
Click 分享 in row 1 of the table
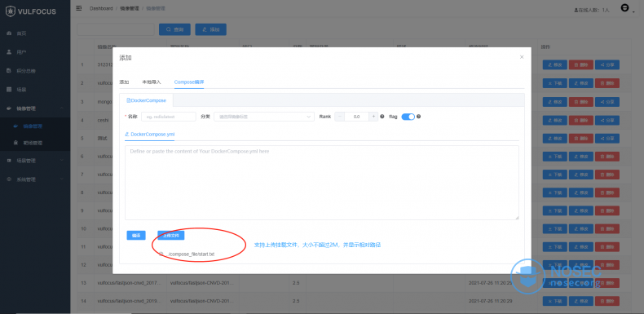[x=607, y=65]
